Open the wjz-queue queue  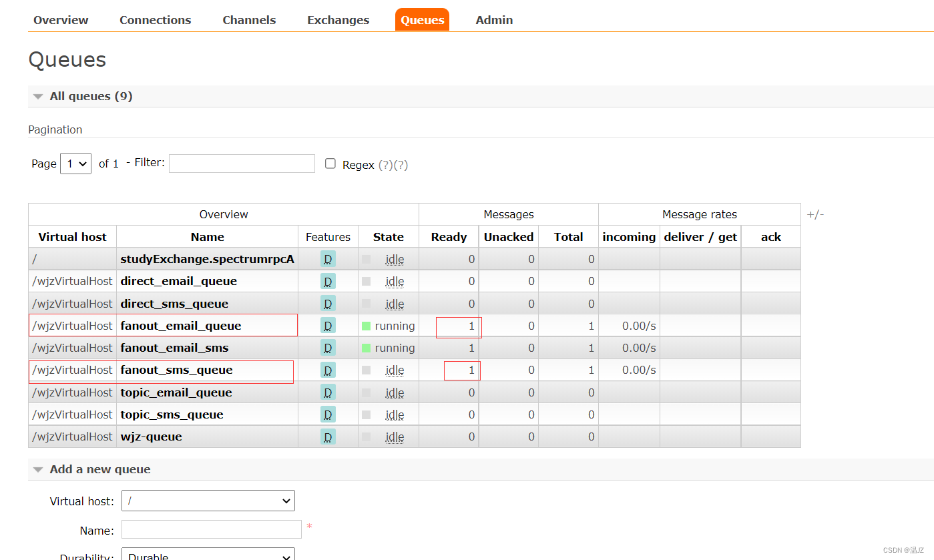tap(151, 437)
